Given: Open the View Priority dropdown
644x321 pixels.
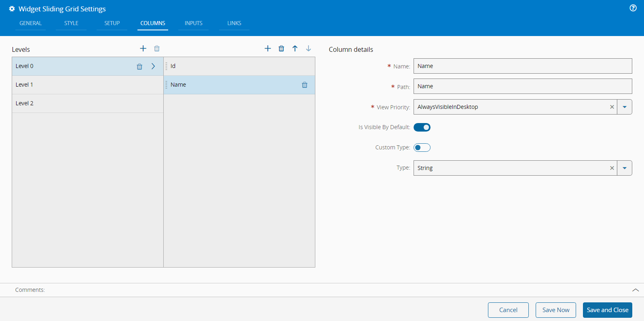Looking at the screenshot, I should pos(625,107).
